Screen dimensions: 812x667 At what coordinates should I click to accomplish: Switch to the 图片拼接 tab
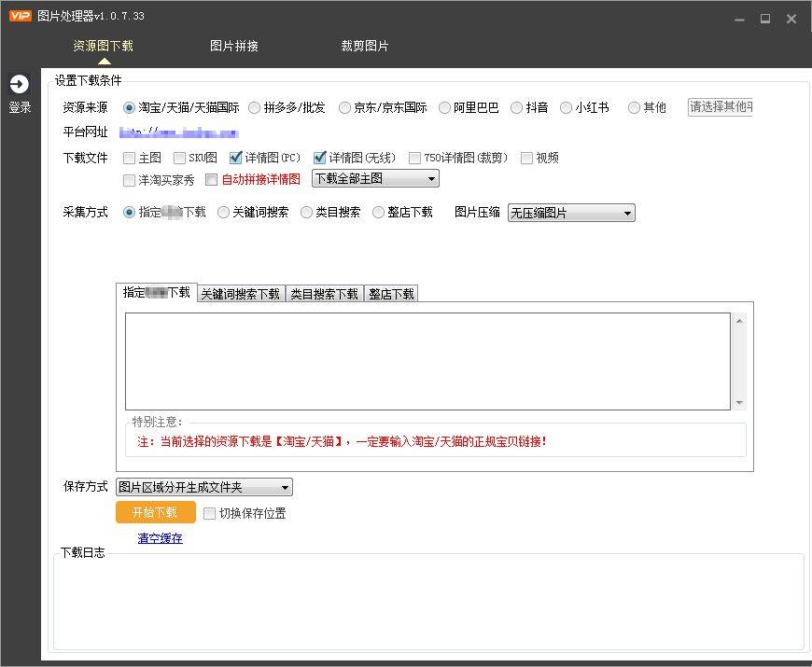[234, 44]
